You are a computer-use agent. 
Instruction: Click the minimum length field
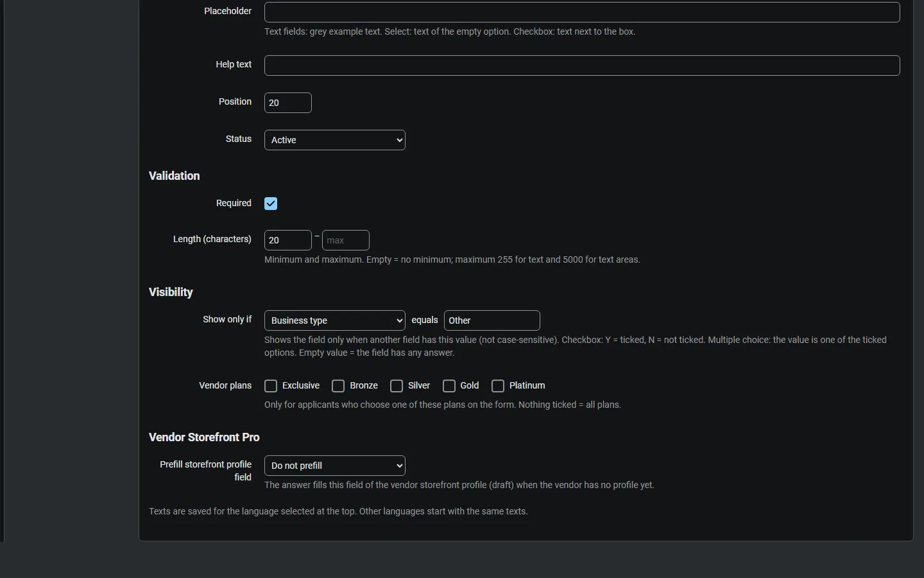[288, 240]
